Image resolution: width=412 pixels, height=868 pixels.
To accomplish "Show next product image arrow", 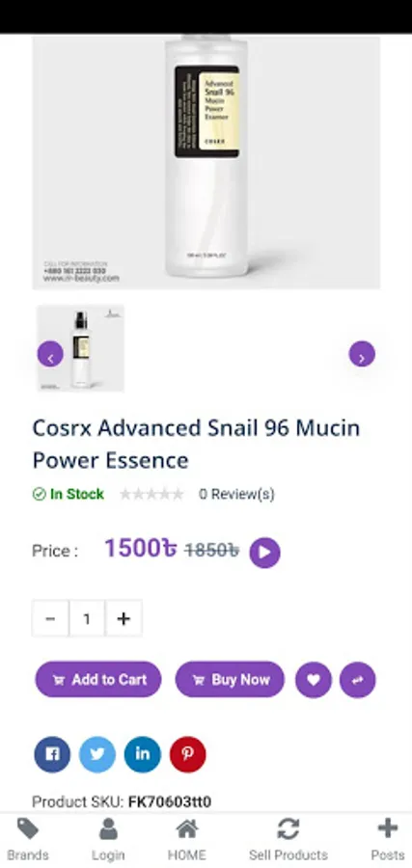I will (362, 354).
